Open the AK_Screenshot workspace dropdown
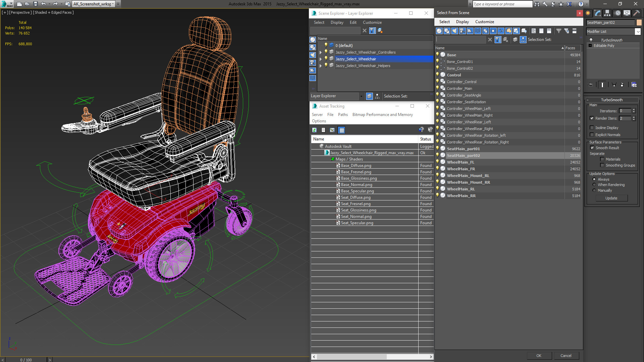The width and height of the screenshot is (644, 362). pyautogui.click(x=113, y=4)
